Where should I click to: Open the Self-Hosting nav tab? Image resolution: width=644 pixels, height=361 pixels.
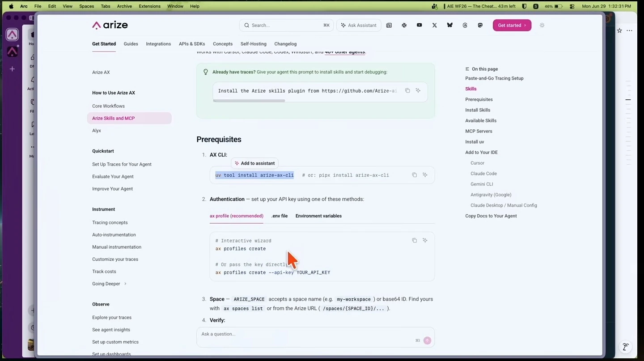point(253,44)
